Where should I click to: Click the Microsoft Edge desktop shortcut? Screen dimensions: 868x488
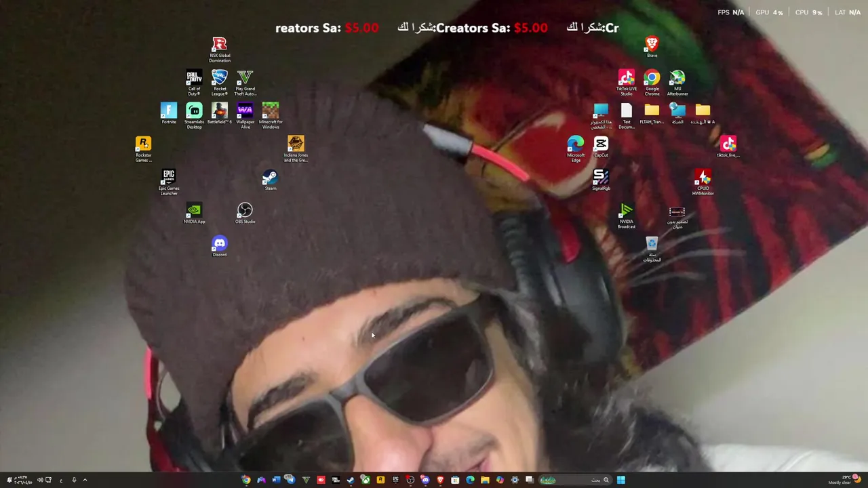(575, 149)
